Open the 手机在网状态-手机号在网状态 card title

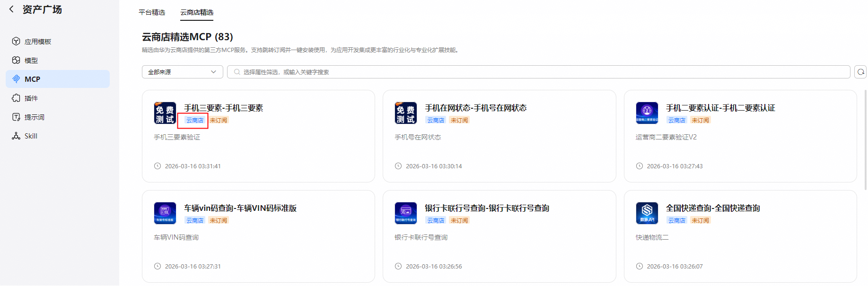(x=476, y=108)
